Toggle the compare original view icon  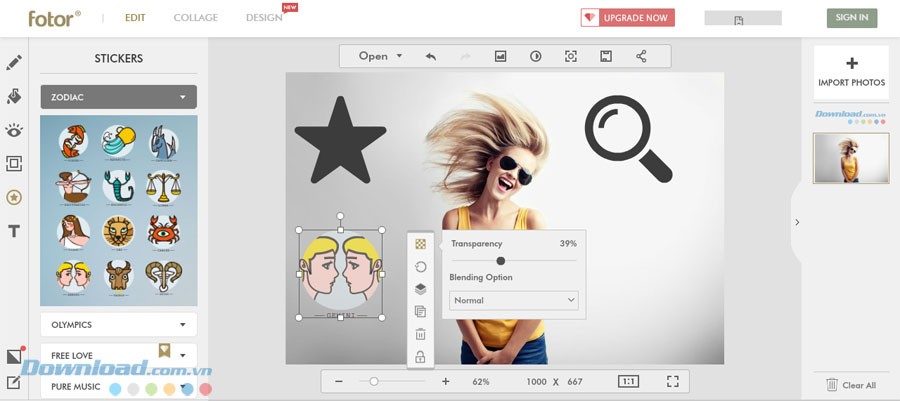535,57
